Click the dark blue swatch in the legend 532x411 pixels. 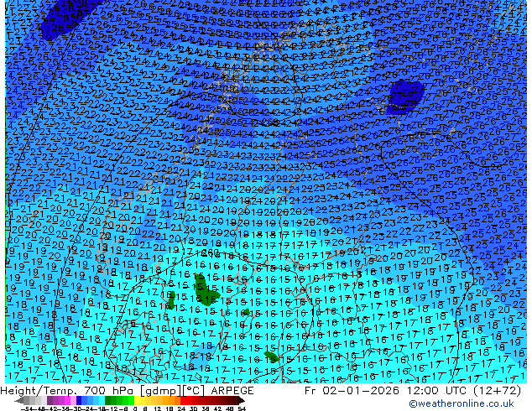pyautogui.click(x=79, y=401)
